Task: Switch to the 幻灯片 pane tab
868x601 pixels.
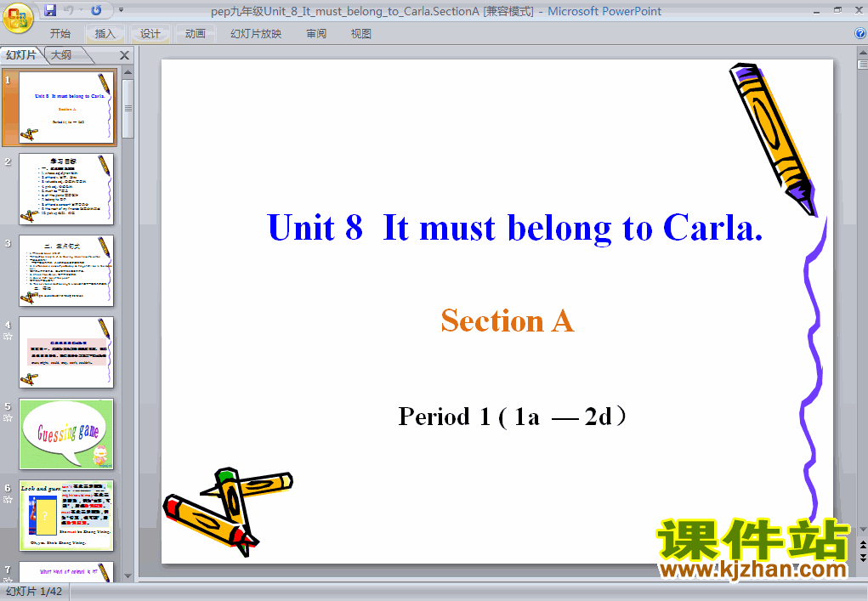Action: click(21, 54)
